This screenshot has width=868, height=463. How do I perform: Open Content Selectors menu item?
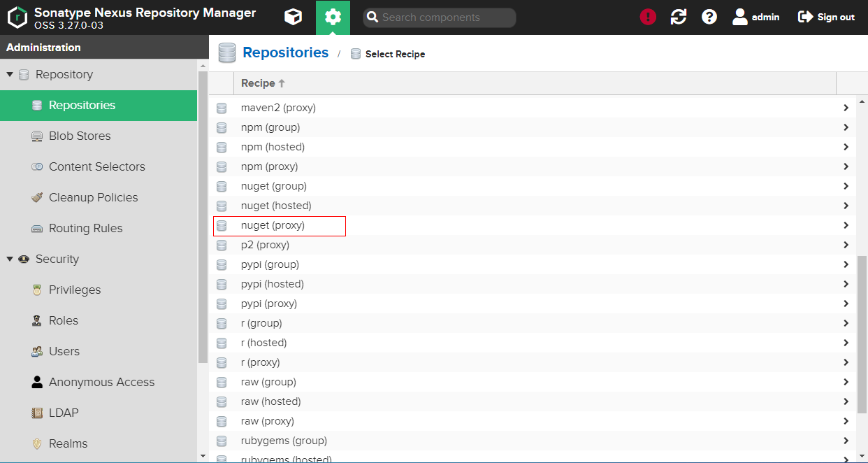coord(99,167)
